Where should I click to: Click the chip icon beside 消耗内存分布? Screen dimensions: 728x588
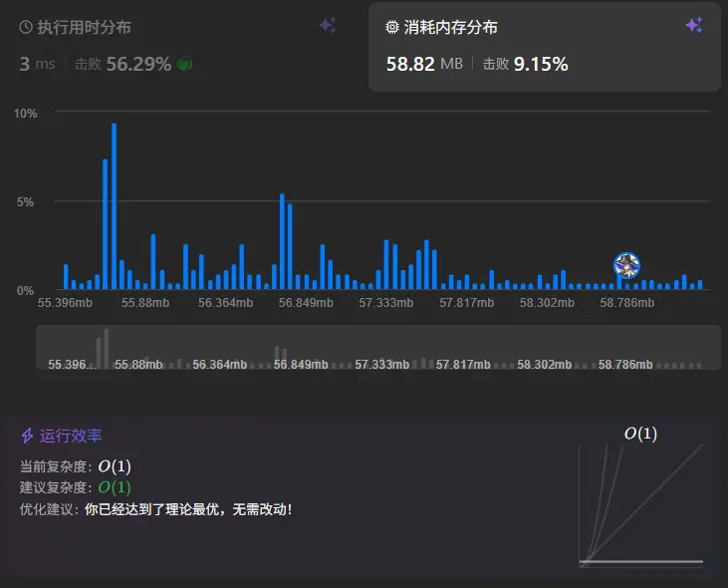(x=392, y=28)
